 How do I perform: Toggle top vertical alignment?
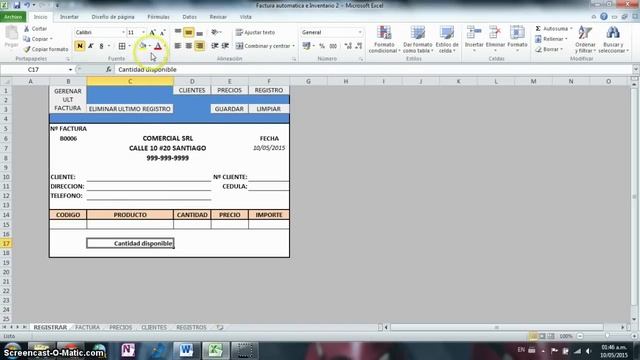(x=178, y=32)
